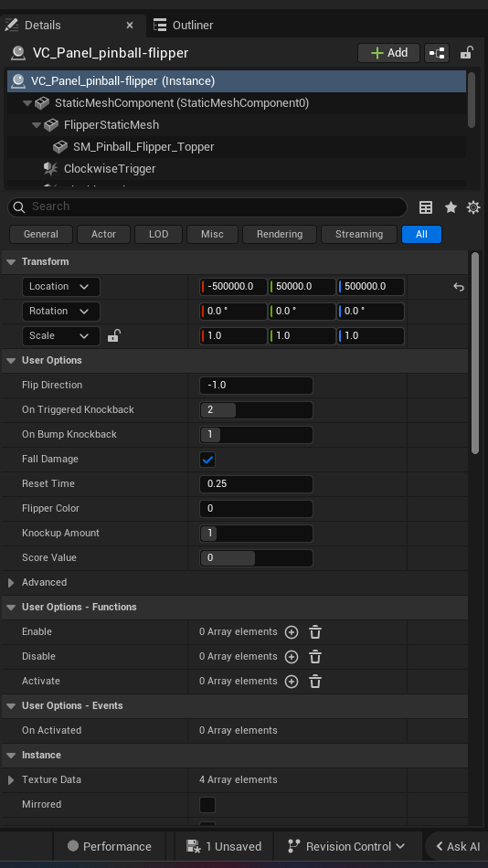
Task: Collapse the FlipperStaticMesh tree node
Action: coord(37,125)
